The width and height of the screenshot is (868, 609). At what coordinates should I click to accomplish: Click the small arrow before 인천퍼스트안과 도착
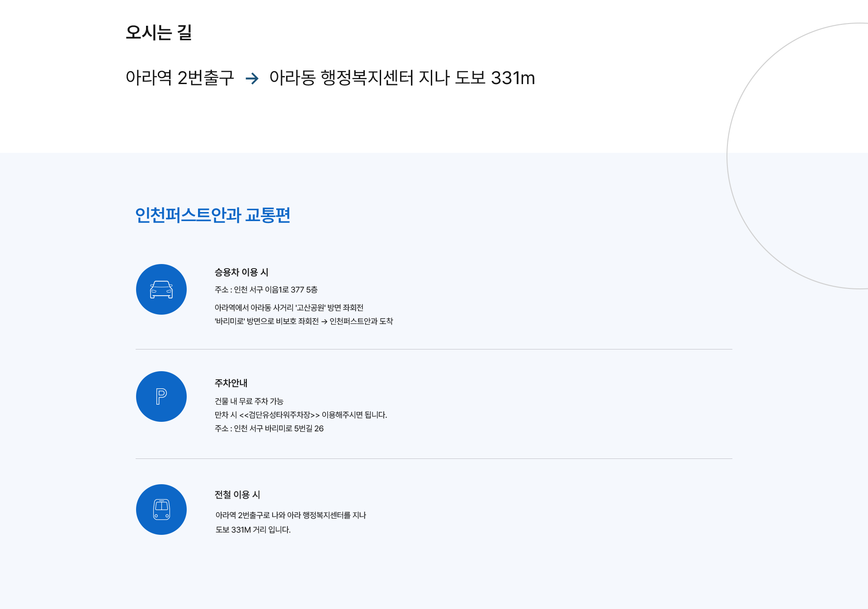tap(324, 321)
